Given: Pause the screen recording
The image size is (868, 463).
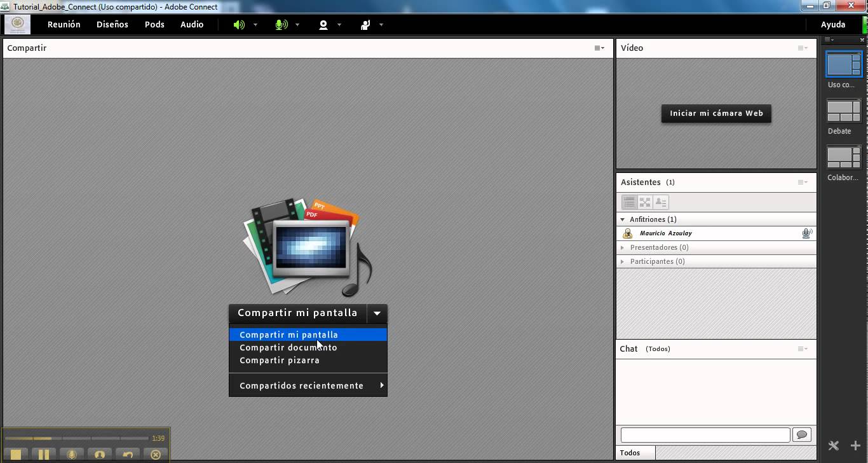Looking at the screenshot, I should (44, 455).
